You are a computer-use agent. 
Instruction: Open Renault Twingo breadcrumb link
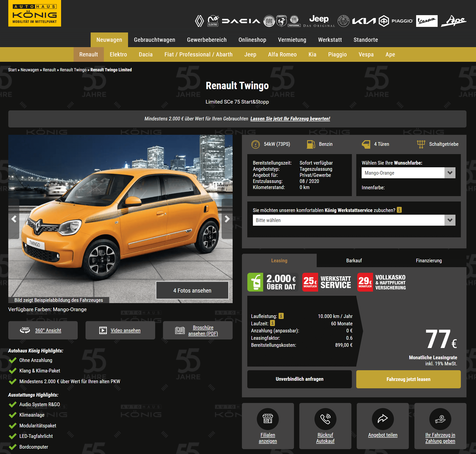pos(73,70)
